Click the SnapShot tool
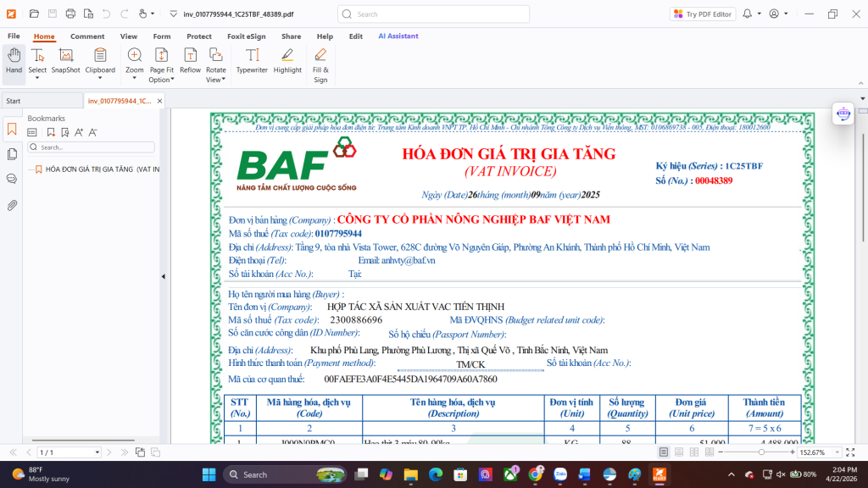This screenshot has height=488, width=868. coord(65,61)
